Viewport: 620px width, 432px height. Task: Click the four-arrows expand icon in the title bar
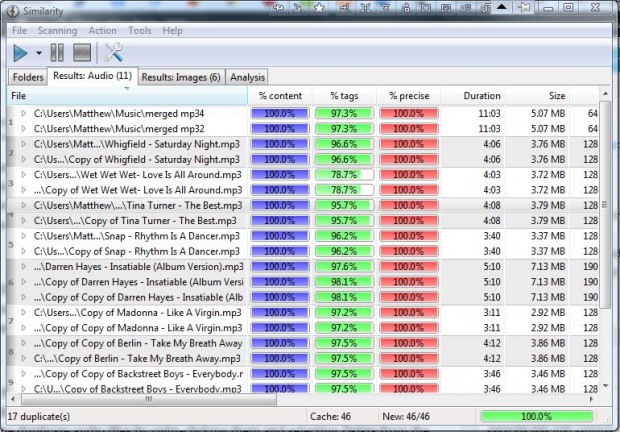(x=365, y=8)
